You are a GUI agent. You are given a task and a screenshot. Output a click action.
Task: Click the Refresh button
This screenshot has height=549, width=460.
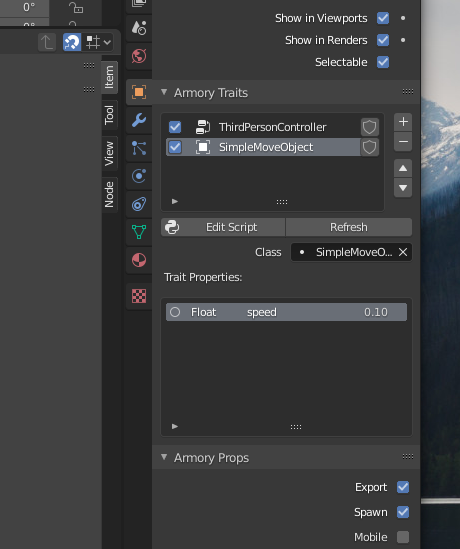pos(349,227)
